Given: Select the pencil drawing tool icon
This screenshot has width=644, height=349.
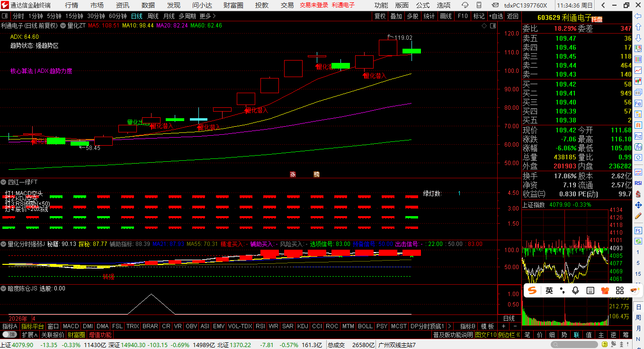Looking at the screenshot, I should tap(638, 216).
